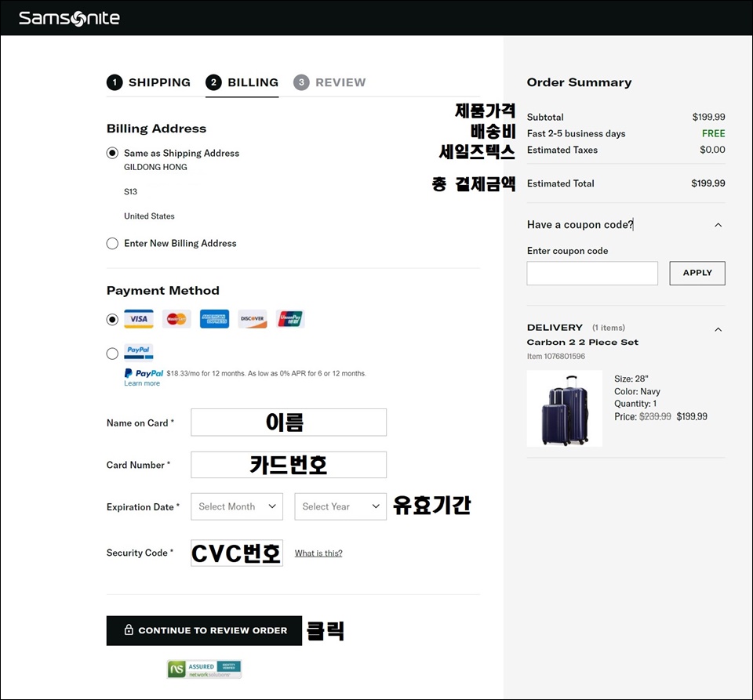Go to the Shipping step tab
This screenshot has height=700, width=753.
(x=148, y=82)
